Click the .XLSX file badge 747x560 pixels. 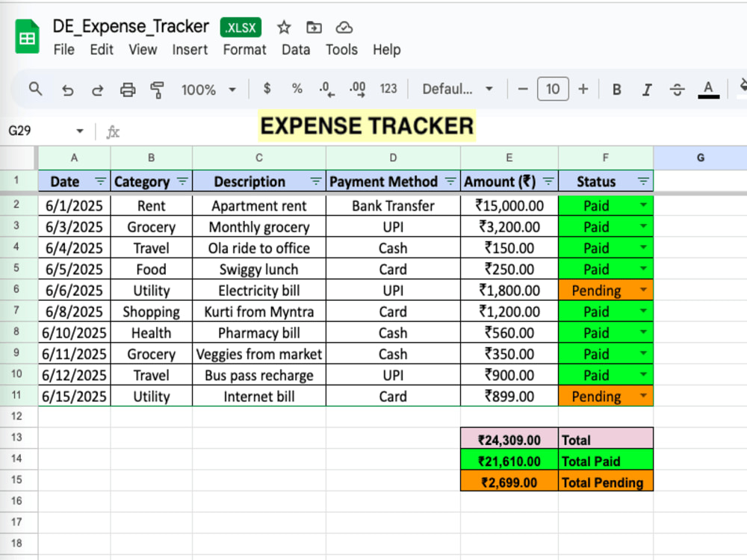point(241,28)
